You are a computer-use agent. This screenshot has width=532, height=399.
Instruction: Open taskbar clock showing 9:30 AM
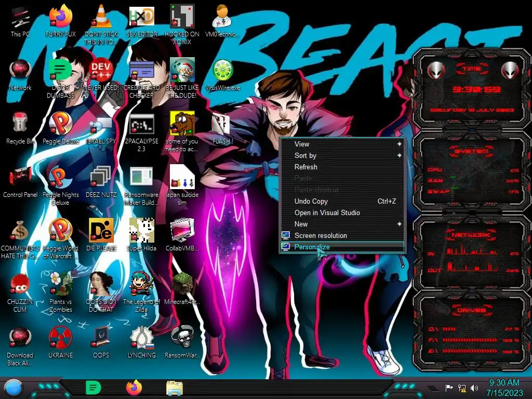[x=504, y=388]
